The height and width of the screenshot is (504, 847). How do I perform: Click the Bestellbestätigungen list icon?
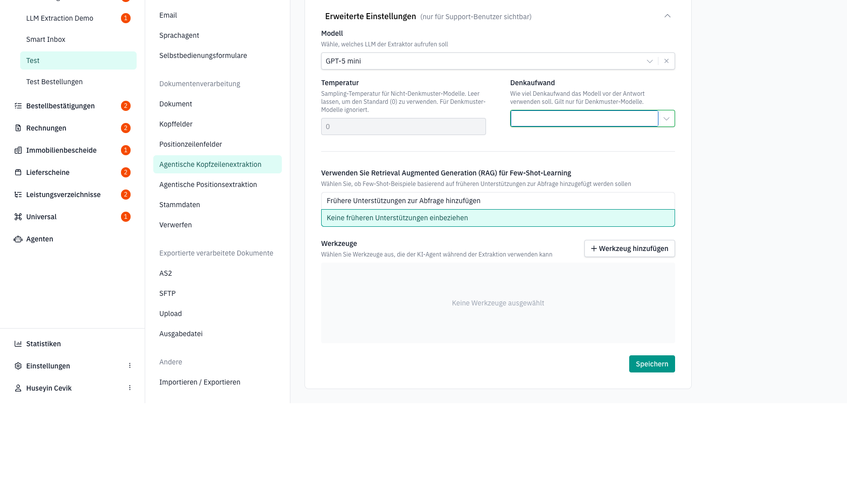[18, 106]
